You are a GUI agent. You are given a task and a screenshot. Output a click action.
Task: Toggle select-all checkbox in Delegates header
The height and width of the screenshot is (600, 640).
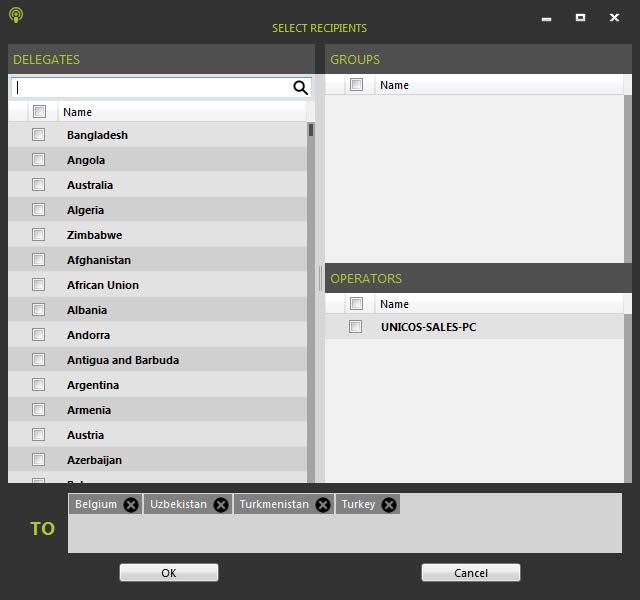pos(39,112)
